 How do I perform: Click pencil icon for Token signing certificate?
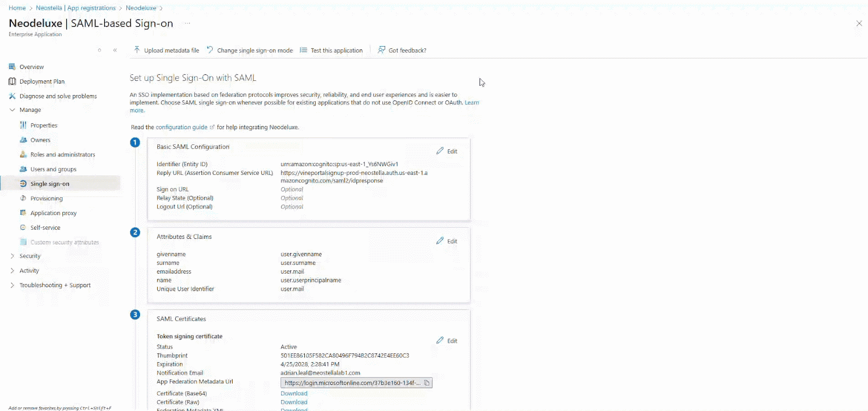(440, 340)
